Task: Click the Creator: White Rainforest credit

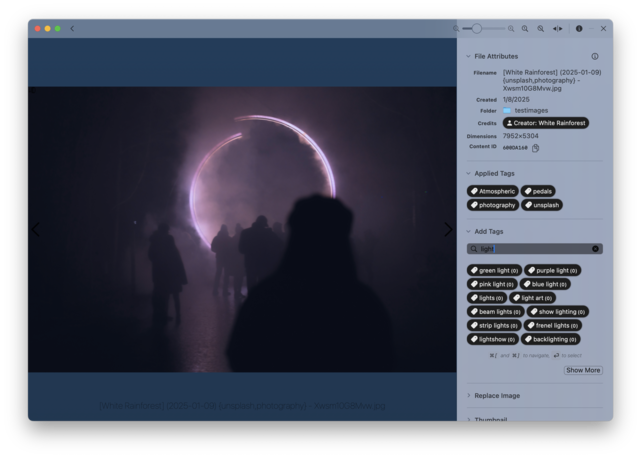Action: 546,123
